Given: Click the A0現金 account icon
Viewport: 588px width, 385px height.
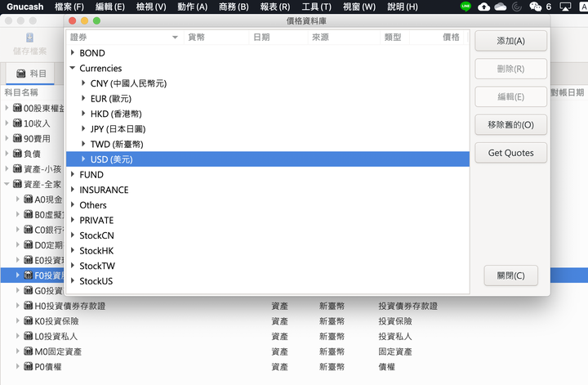Looking at the screenshot, I should 28,199.
